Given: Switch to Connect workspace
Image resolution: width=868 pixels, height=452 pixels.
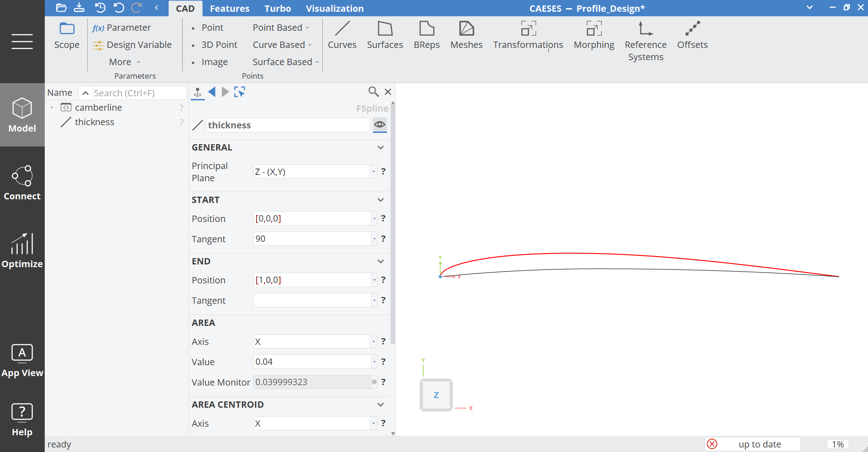Looking at the screenshot, I should tap(22, 183).
